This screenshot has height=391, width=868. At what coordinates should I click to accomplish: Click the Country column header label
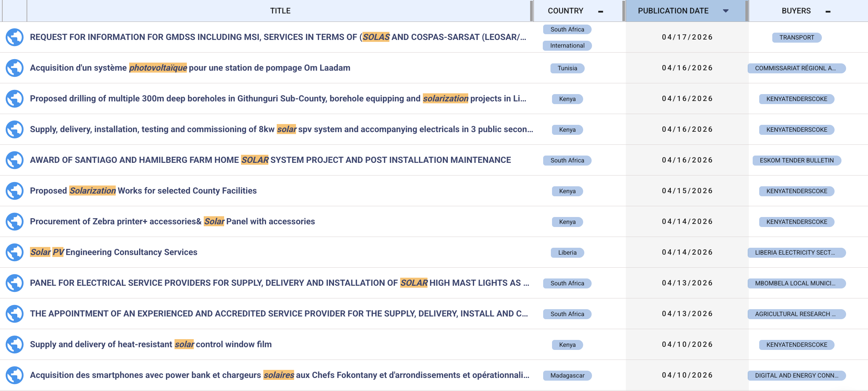pyautogui.click(x=565, y=11)
